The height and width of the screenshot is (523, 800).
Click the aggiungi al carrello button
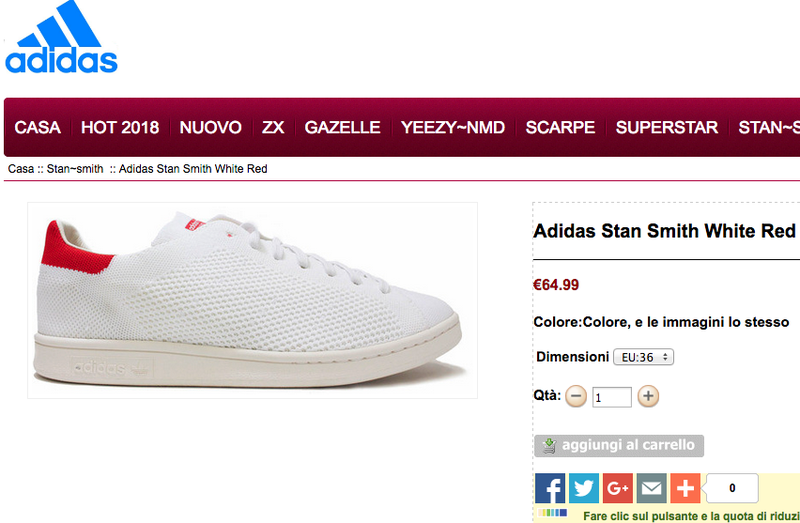619,445
